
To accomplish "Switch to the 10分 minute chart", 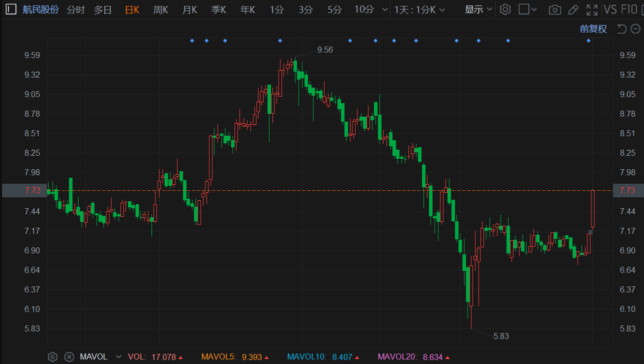I will click(364, 10).
